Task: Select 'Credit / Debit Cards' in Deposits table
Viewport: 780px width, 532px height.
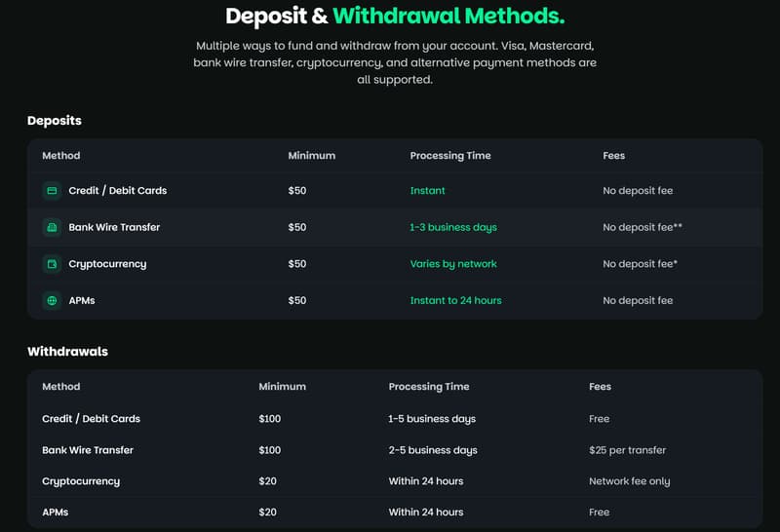Action: point(118,190)
